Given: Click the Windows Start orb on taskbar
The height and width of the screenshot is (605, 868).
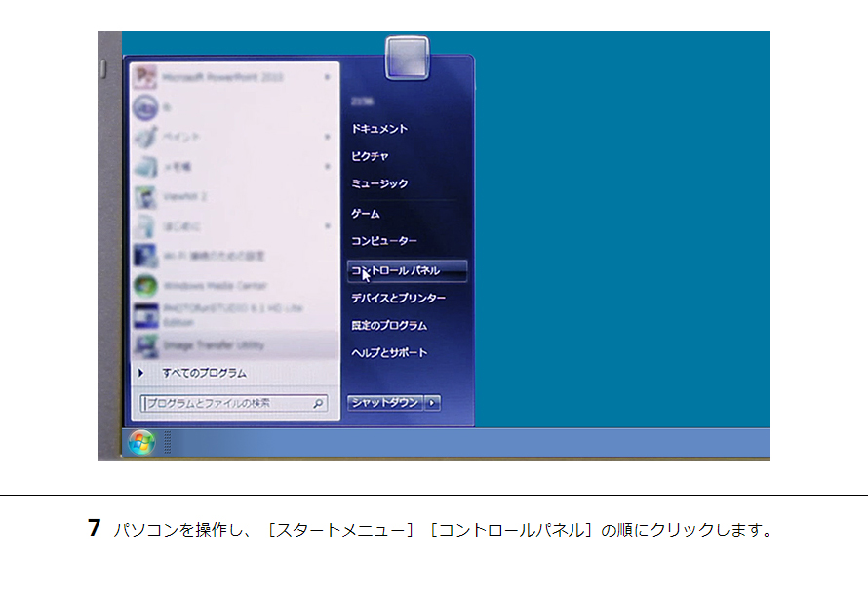Looking at the screenshot, I should pos(141,442).
